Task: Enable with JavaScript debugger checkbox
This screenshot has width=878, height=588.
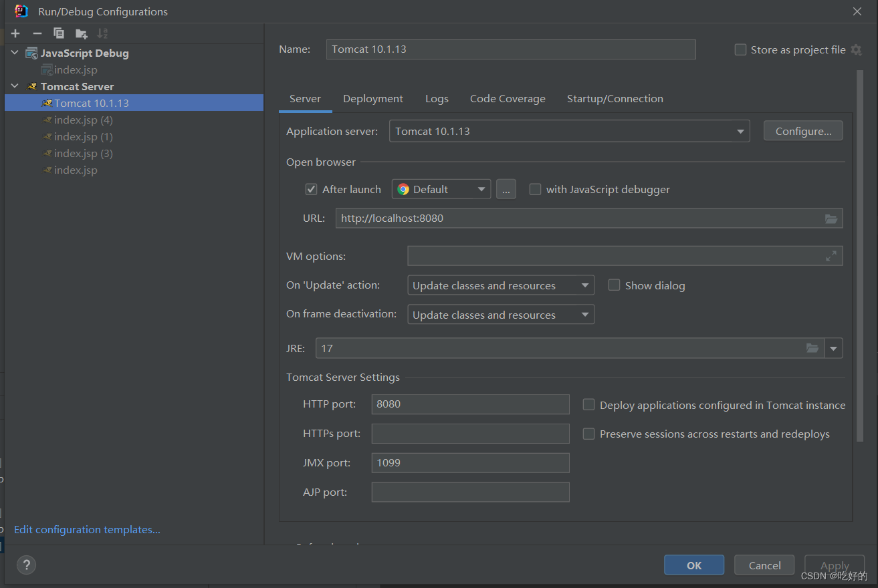Action: 535,189
